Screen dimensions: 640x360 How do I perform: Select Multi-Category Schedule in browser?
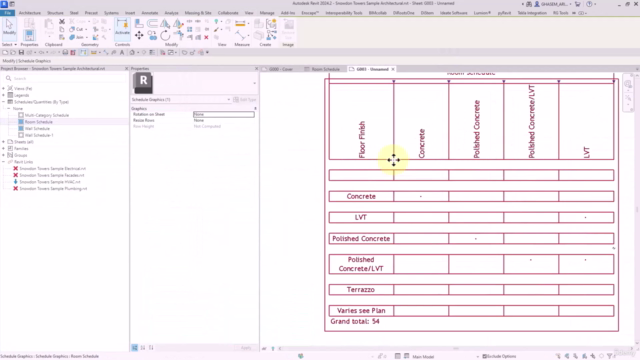coord(47,115)
